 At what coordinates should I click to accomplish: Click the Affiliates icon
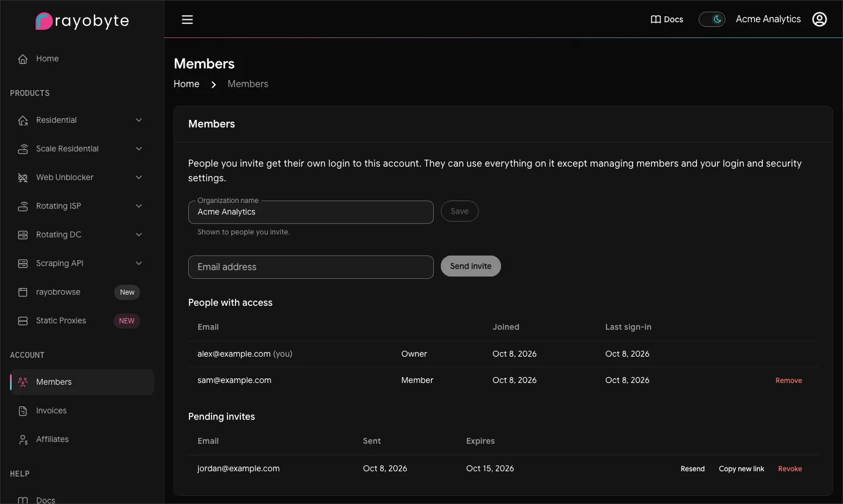click(x=23, y=439)
